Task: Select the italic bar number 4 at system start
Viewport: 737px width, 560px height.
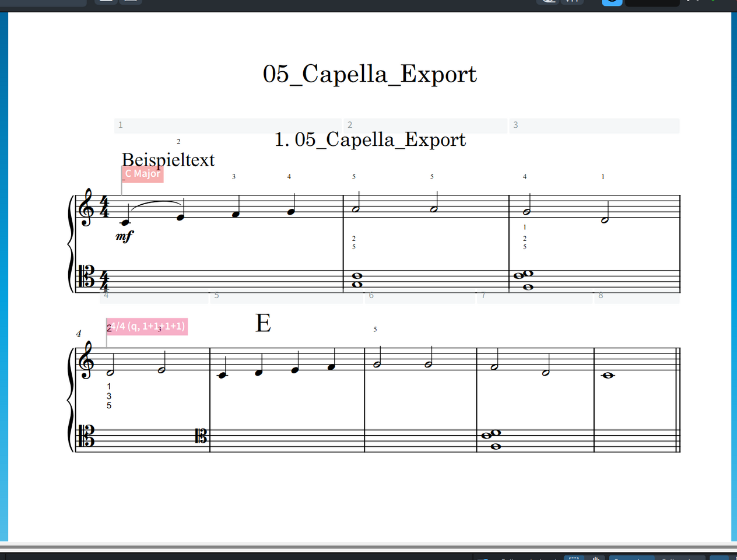Action: (x=79, y=334)
